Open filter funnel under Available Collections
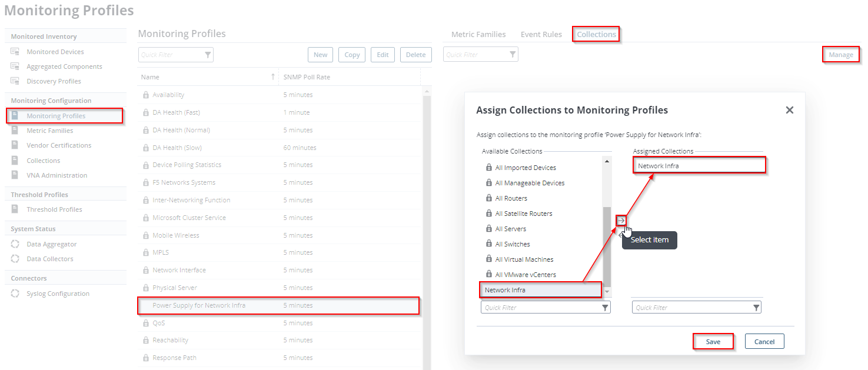Viewport: 868px width, 370px height. click(x=605, y=308)
